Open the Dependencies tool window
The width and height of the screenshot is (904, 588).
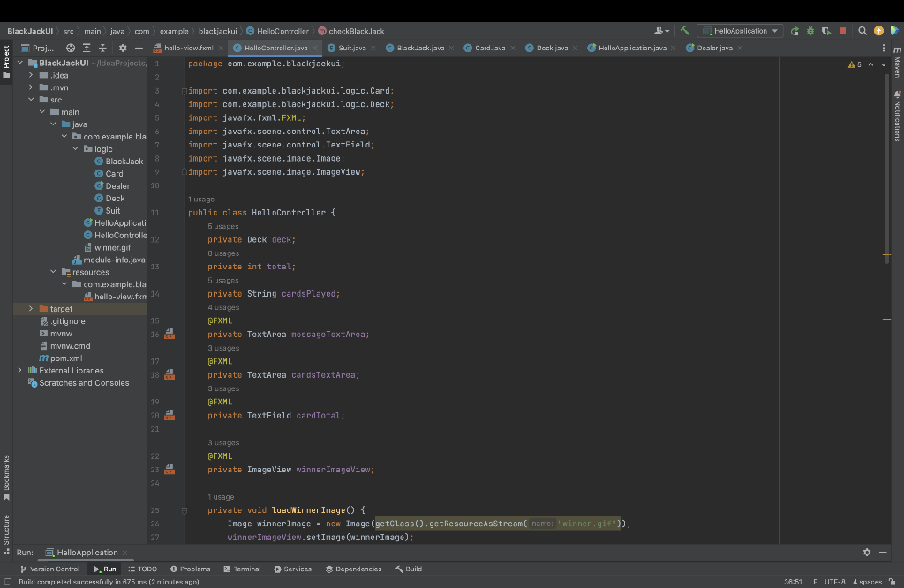[x=353, y=569]
